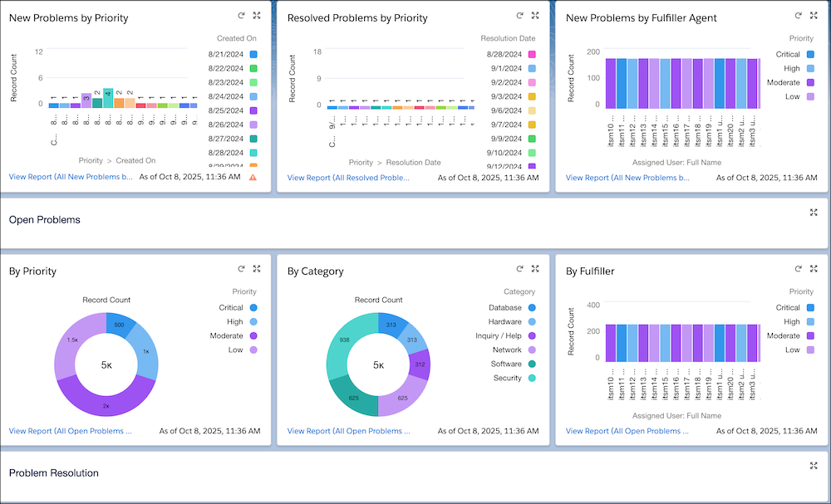Click the Network legend swatch
Viewport: 831px width, 504px height.
[532, 350]
